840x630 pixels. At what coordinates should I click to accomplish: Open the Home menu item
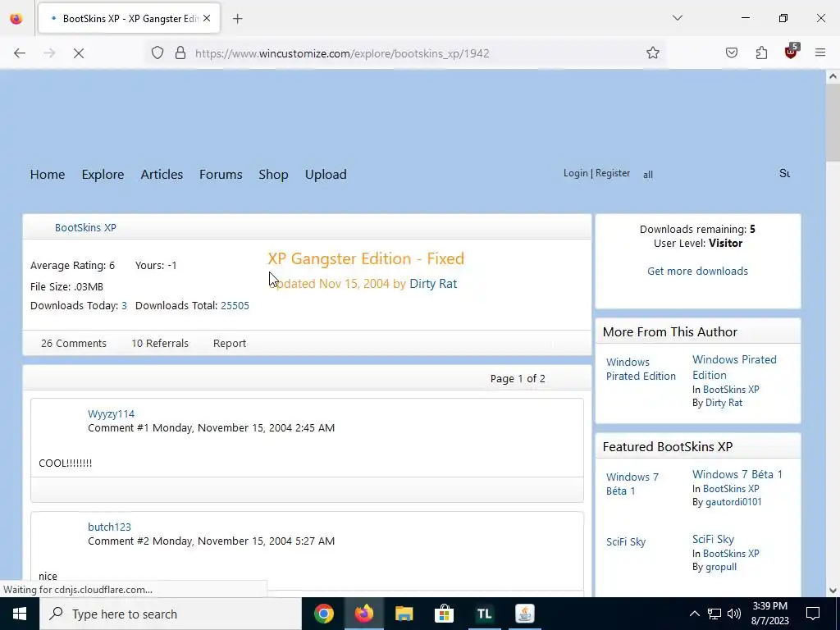point(47,175)
